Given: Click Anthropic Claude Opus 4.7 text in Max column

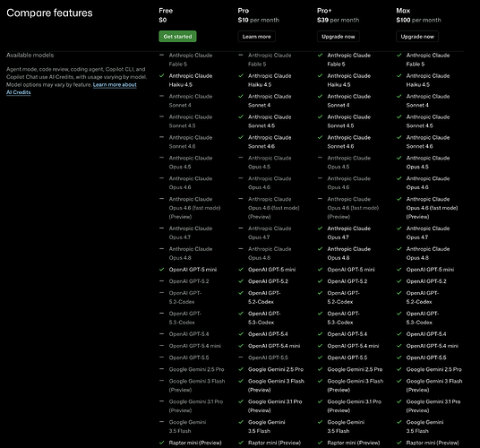Looking at the screenshot, I should (x=428, y=233).
